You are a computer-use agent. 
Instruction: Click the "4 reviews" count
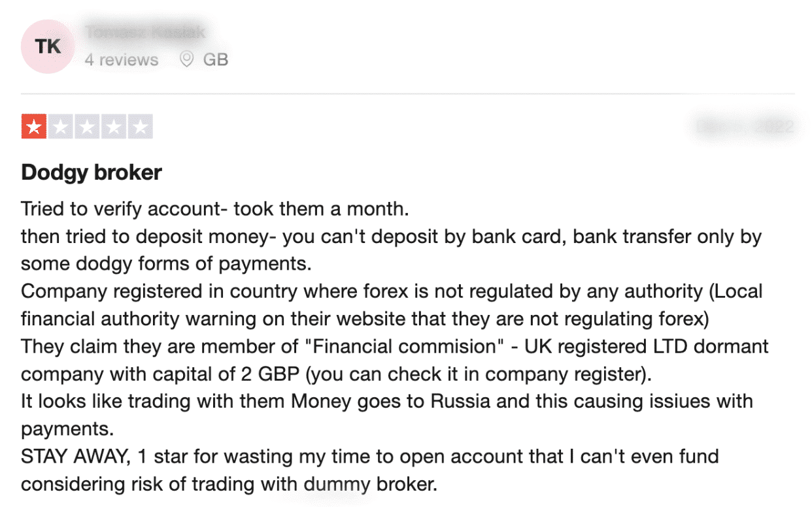click(x=122, y=59)
